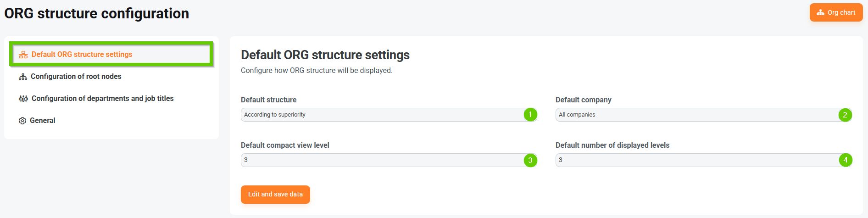This screenshot has height=218, width=868.
Task: Click the Default number of displayed levels field
Action: coord(696,160)
